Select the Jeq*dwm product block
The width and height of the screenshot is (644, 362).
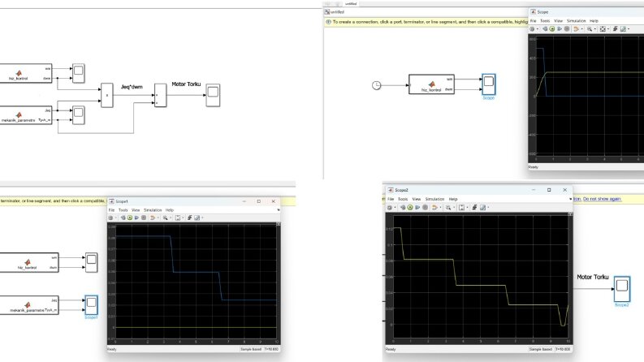[x=106, y=95]
